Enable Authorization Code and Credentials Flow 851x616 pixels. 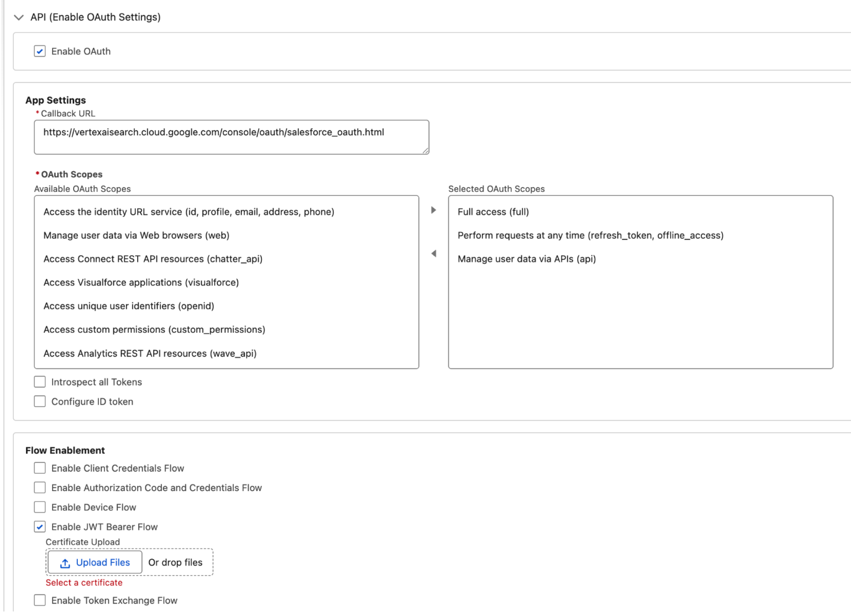40,487
